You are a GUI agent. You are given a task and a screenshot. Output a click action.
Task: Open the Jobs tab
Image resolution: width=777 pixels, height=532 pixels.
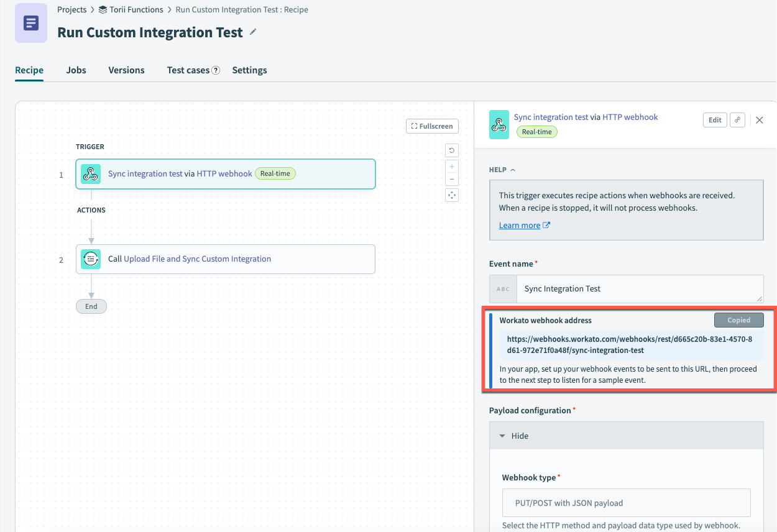click(x=76, y=70)
